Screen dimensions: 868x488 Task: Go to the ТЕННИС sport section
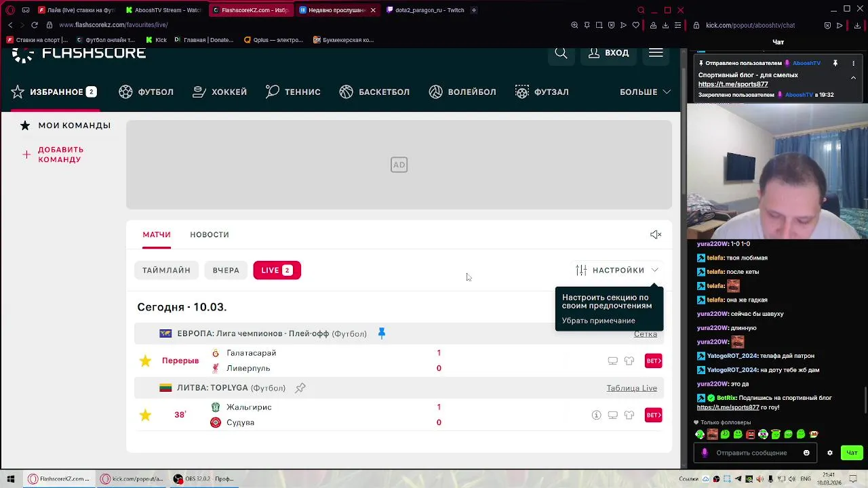coord(293,91)
